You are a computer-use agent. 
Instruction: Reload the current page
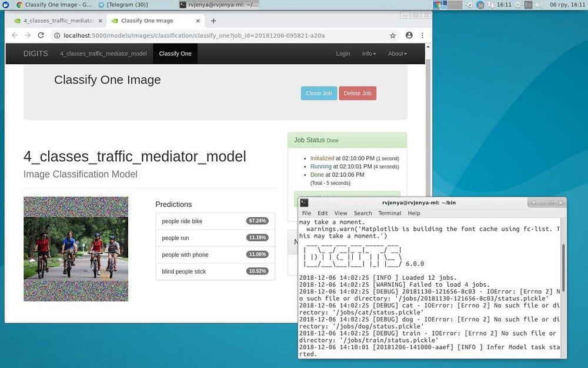pyautogui.click(x=41, y=35)
